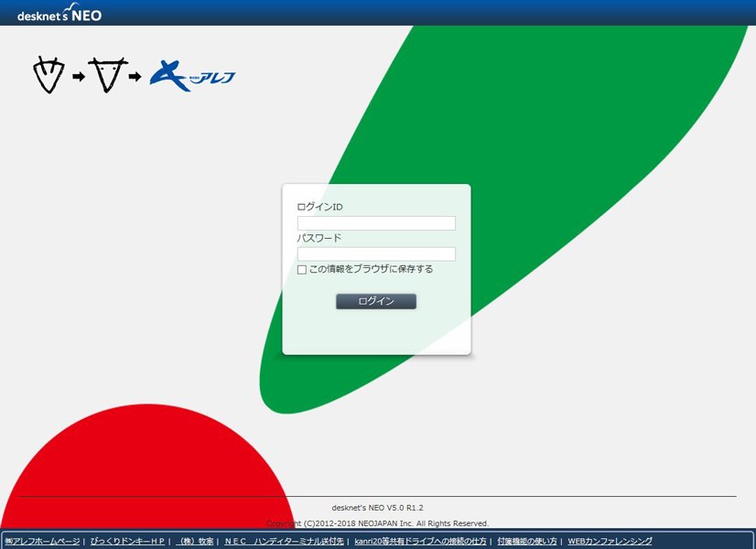756x549 pixels.
Task: Click the first ox-head glyph on the left
Action: [49, 75]
